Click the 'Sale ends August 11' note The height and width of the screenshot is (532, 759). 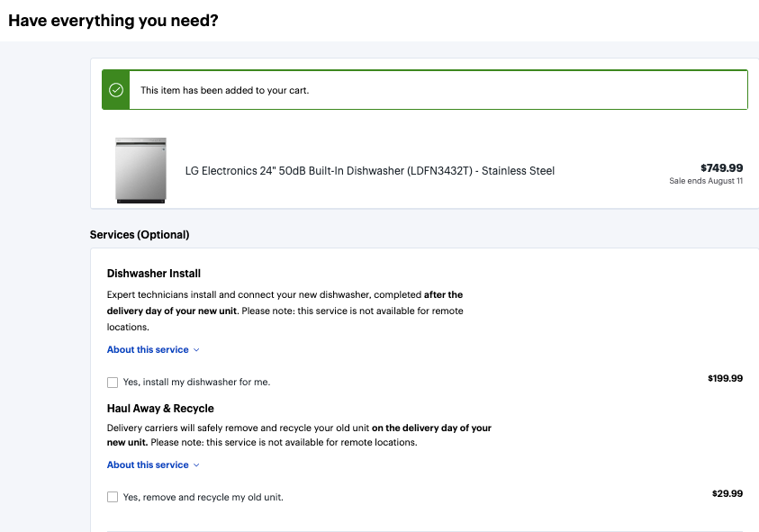706,181
